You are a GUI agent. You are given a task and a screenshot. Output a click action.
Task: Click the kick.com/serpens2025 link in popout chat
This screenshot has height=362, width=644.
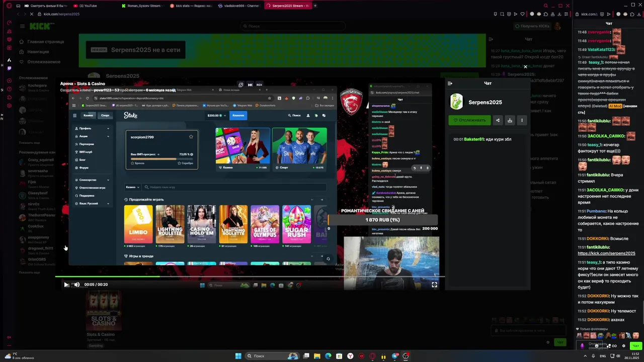[606, 253]
